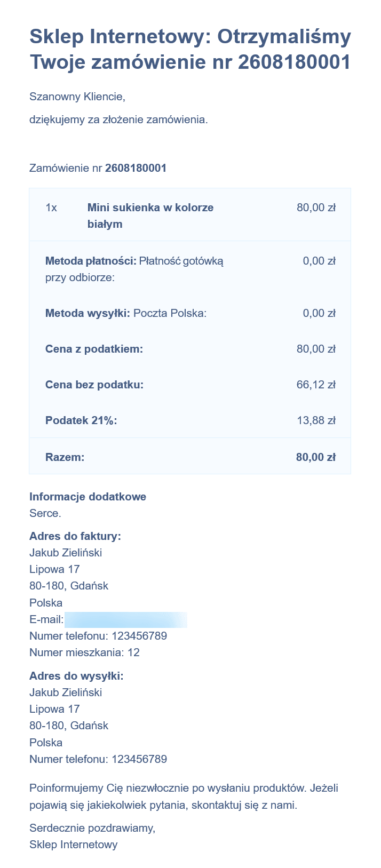Click the blurred e-mail address field

[x=126, y=620]
